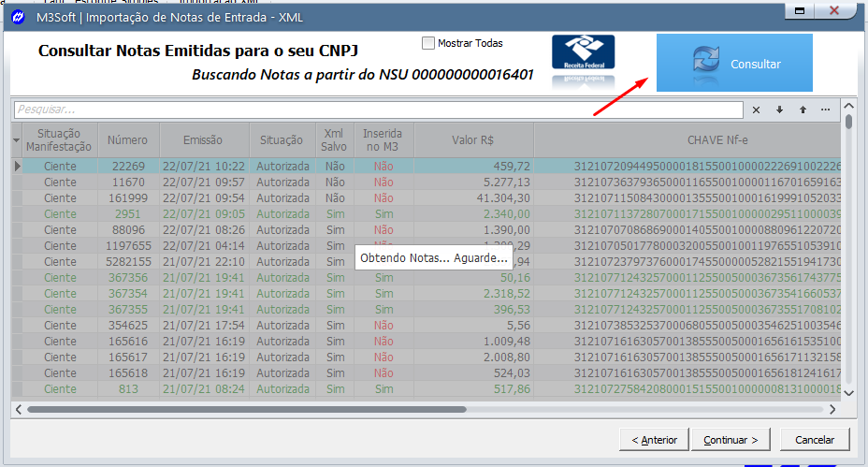This screenshot has width=868, height=467.
Task: Sort by Emissão column header
Action: click(x=203, y=140)
